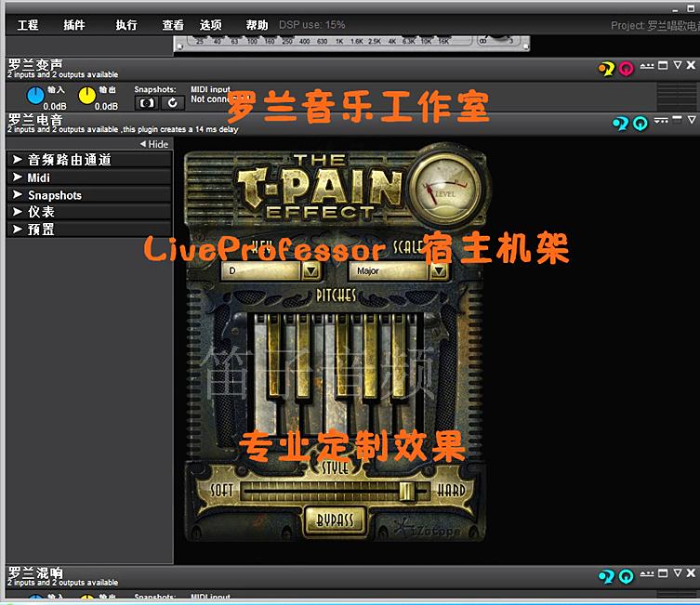Click the 罗兰变声 plugin title
Screen dimensions: 700x605
(x=35, y=65)
